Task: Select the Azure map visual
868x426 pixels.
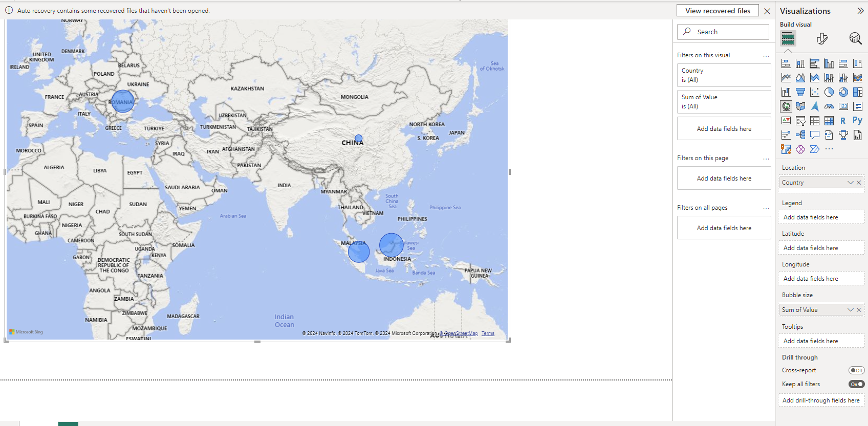Action: click(815, 106)
